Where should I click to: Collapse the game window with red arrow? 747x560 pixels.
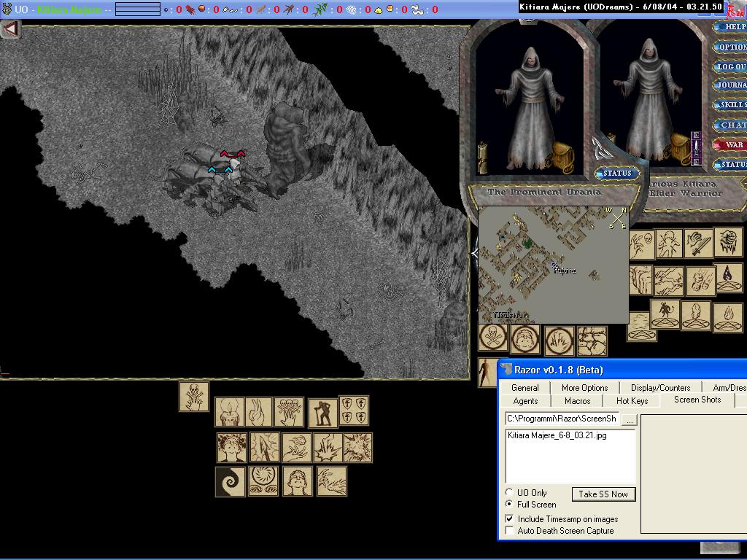(x=10, y=29)
